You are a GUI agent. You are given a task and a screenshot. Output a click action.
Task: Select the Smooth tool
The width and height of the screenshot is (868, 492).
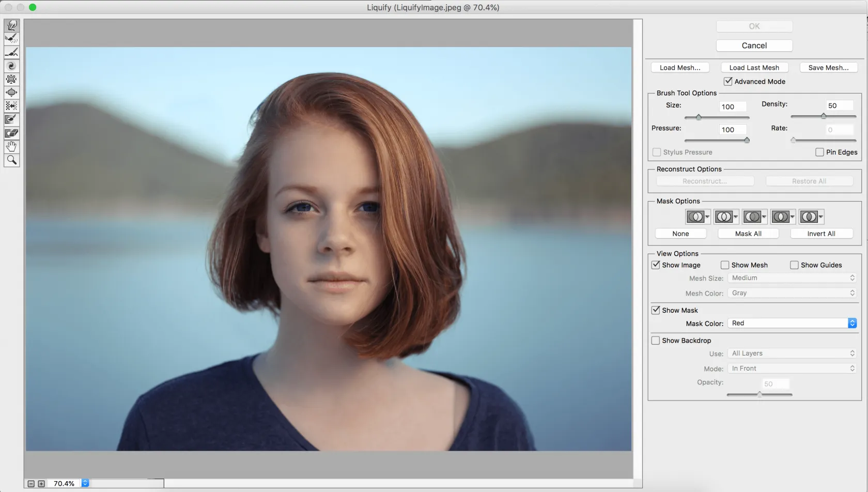pyautogui.click(x=11, y=52)
